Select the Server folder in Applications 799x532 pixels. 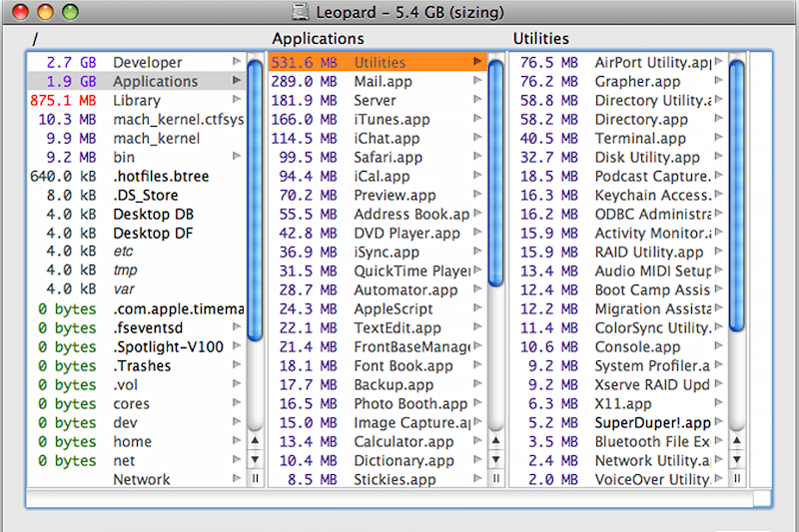pos(378,100)
